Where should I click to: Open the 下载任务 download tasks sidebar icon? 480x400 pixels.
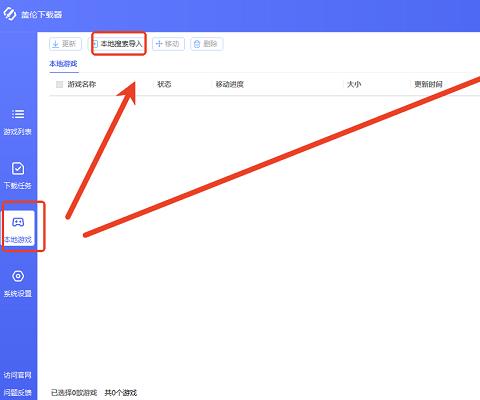[x=18, y=168]
